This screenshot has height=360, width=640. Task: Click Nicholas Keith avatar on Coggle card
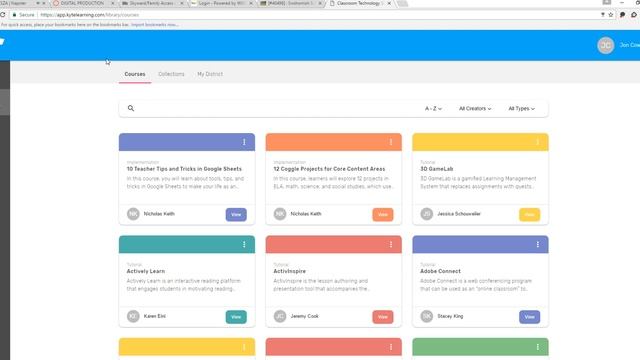pos(280,214)
